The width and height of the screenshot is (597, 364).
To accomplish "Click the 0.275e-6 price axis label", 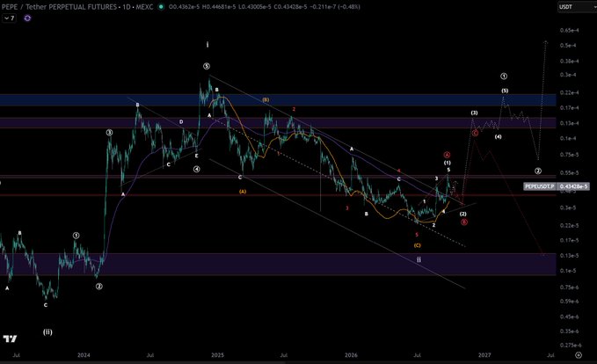I will (x=571, y=345).
